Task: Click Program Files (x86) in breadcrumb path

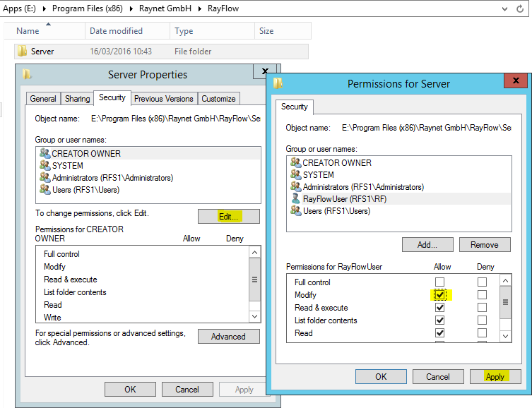Action: point(88,8)
